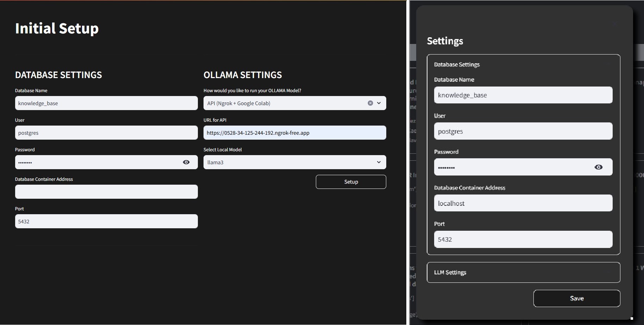Click the Save button in Settings

pos(577,298)
